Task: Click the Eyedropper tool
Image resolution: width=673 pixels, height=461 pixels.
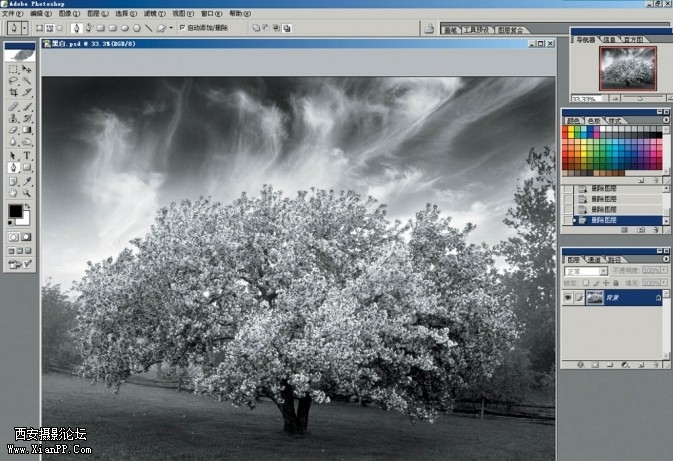Action: coord(27,181)
